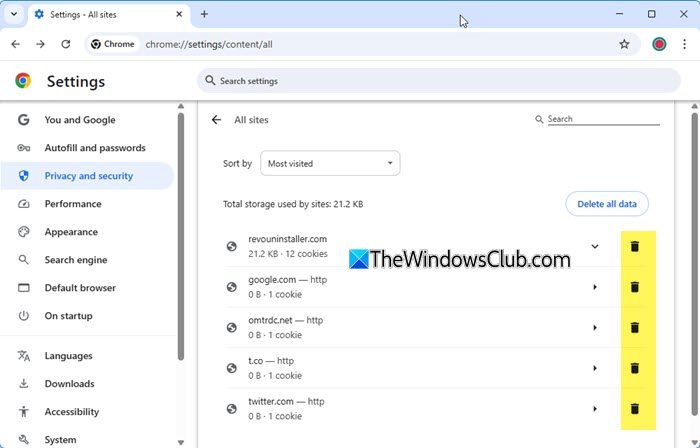Open Search engine settings
The image size is (700, 448).
87,260
